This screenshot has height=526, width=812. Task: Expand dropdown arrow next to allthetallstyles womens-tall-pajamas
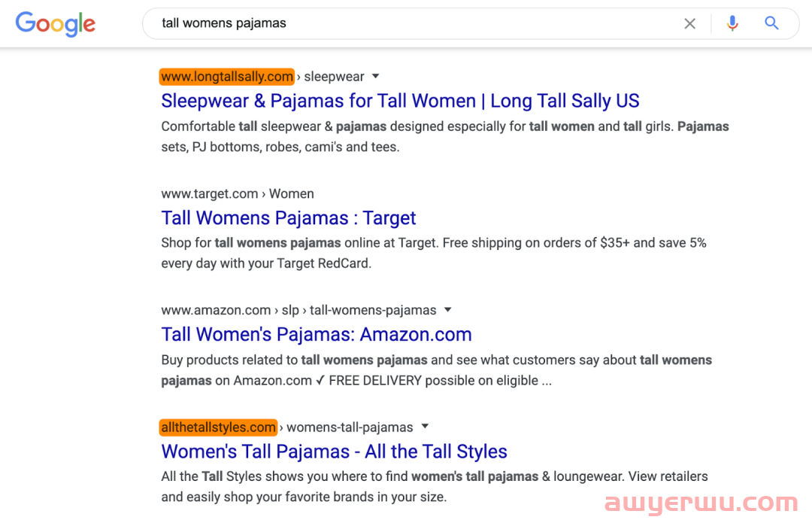(425, 427)
